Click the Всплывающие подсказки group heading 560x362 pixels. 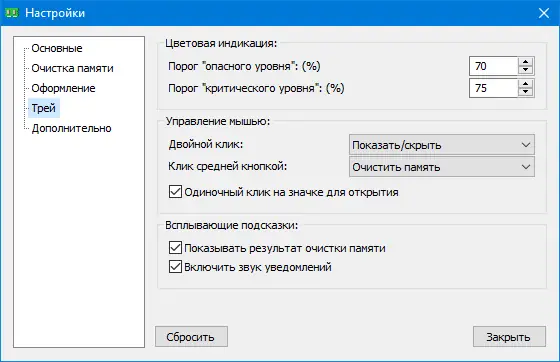tap(231, 225)
